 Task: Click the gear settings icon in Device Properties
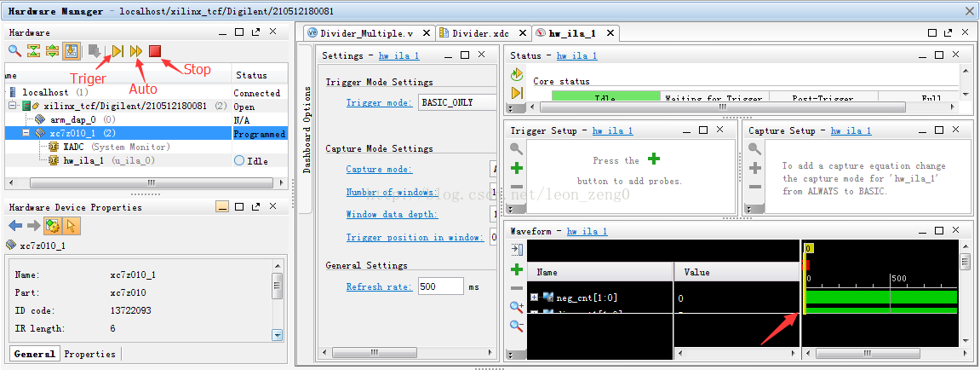click(51, 225)
